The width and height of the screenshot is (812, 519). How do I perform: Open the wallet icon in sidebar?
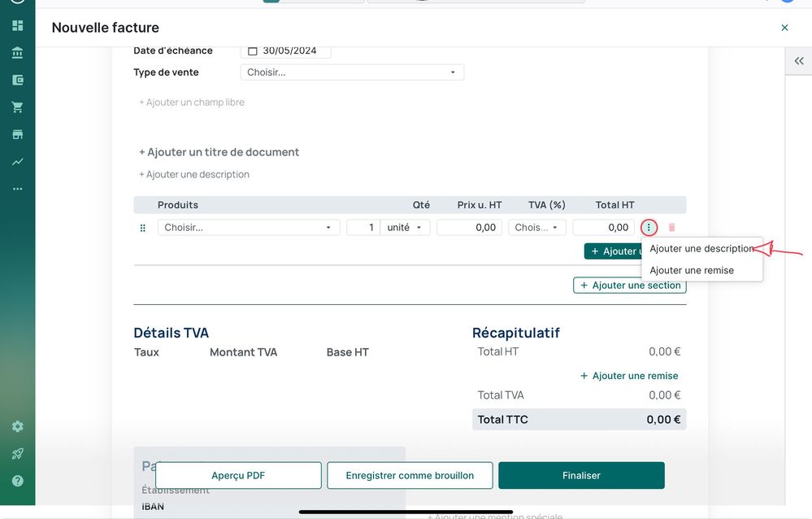point(17,80)
